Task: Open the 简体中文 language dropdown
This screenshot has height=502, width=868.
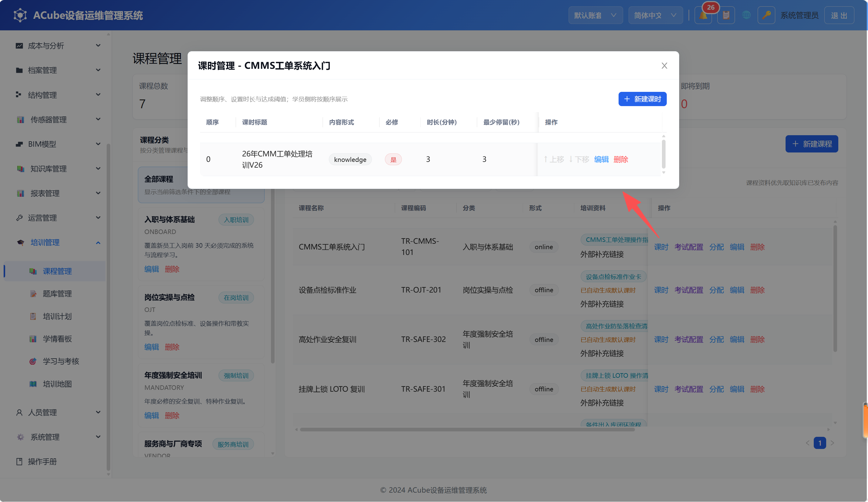Action: coord(656,15)
